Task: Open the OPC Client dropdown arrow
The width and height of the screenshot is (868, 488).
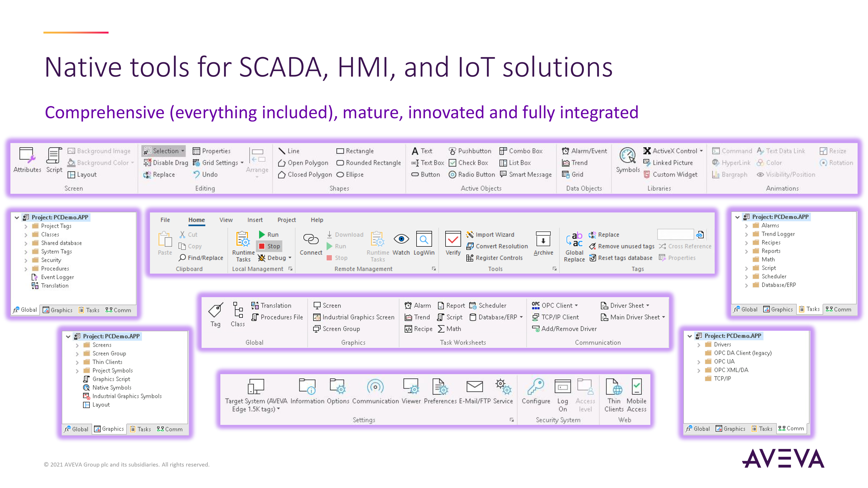Action: coord(576,305)
